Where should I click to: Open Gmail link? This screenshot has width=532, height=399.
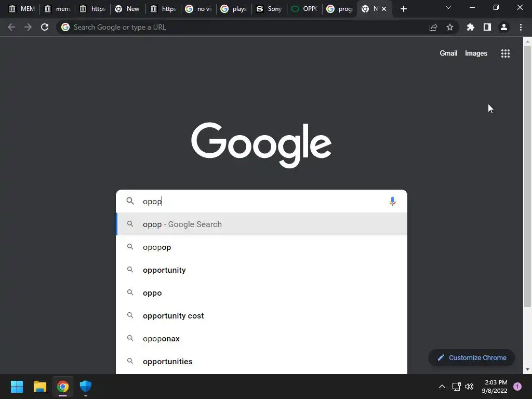click(x=448, y=54)
